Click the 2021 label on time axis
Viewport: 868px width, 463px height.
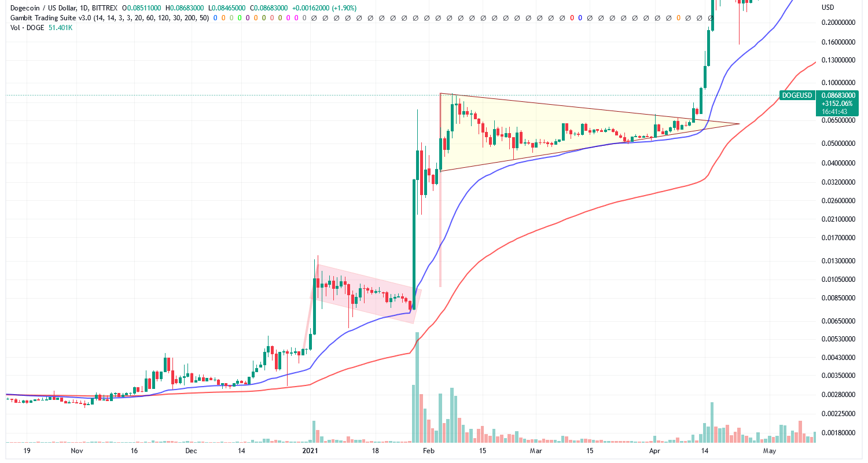pos(311,450)
